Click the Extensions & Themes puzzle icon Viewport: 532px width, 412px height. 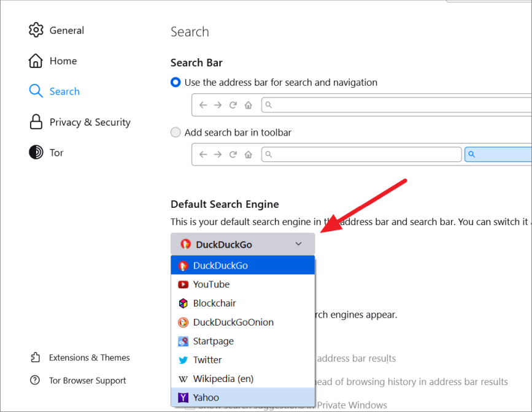pos(36,357)
